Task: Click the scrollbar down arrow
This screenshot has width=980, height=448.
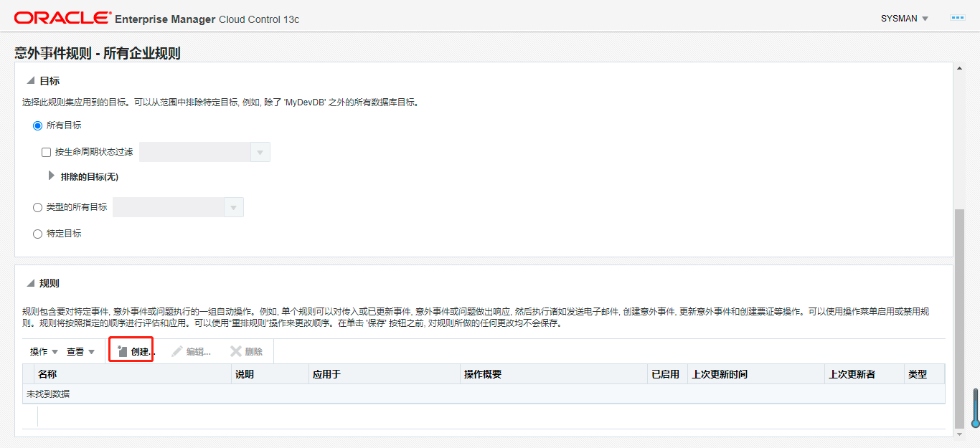Action: coord(959,434)
